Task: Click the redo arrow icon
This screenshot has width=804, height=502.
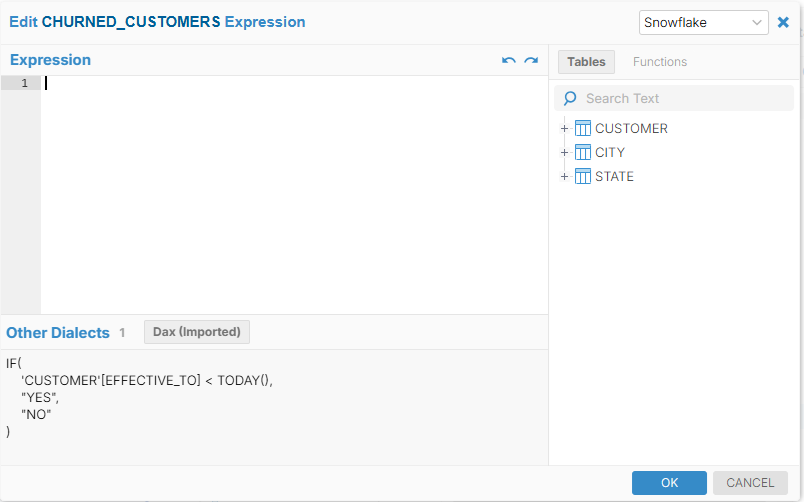Action: pyautogui.click(x=531, y=61)
